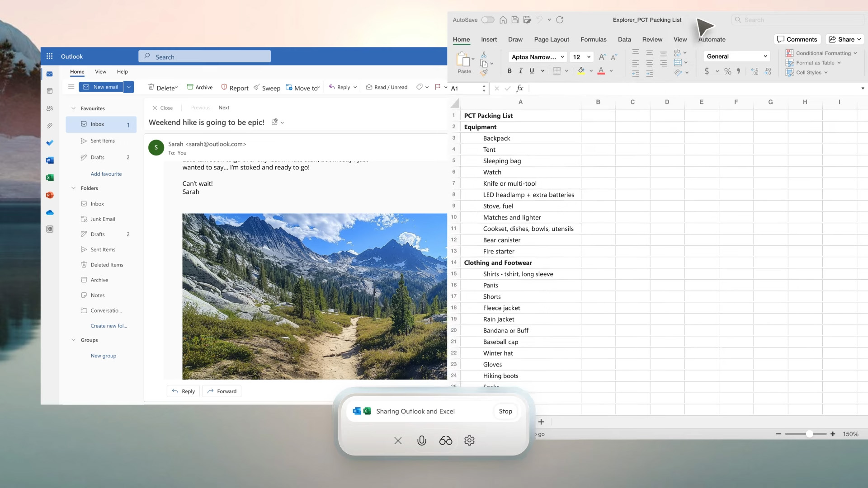Click the Add favourite link
The width and height of the screenshot is (868, 488).
tap(106, 174)
